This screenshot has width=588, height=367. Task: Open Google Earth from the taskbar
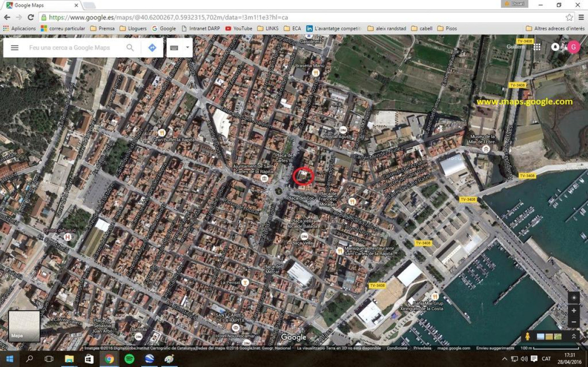point(149,358)
